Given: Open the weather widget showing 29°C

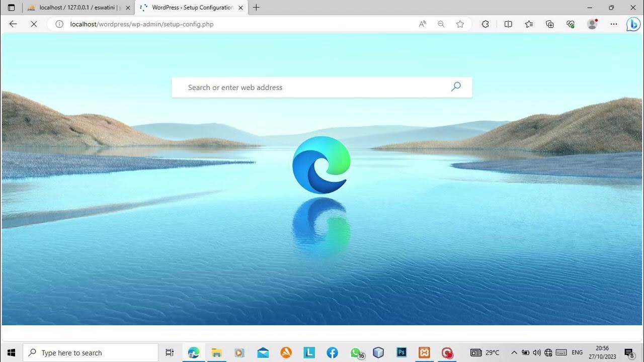Looking at the screenshot, I should tap(485, 353).
